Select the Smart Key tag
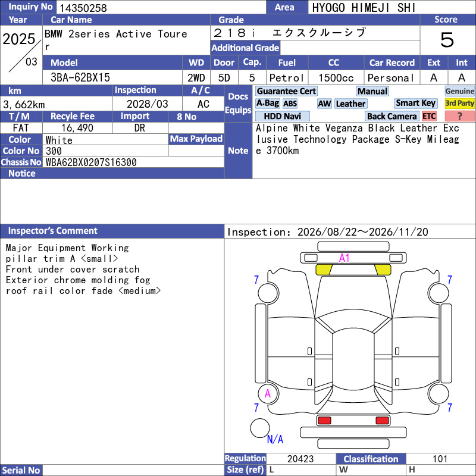The width and height of the screenshot is (476, 476). click(x=415, y=103)
